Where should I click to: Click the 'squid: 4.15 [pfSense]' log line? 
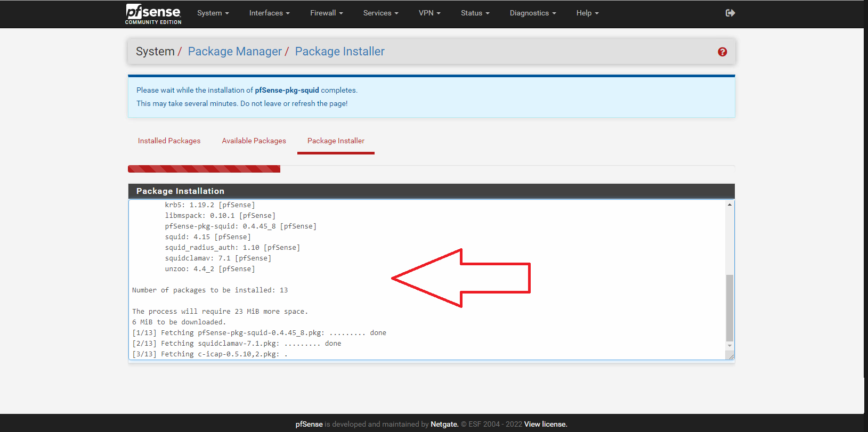coord(208,237)
